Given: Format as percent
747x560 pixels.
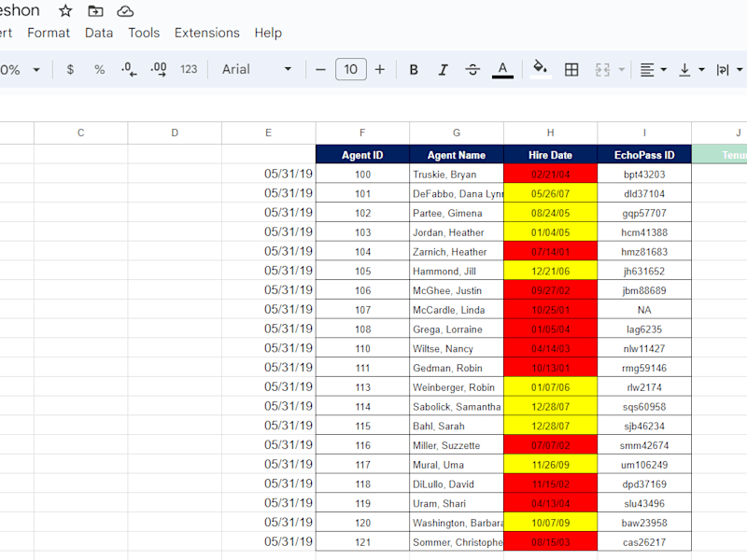Looking at the screenshot, I should point(99,70).
